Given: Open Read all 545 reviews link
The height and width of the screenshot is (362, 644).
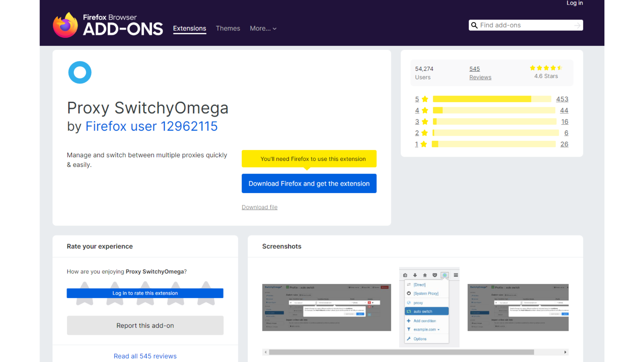Looking at the screenshot, I should (x=145, y=356).
